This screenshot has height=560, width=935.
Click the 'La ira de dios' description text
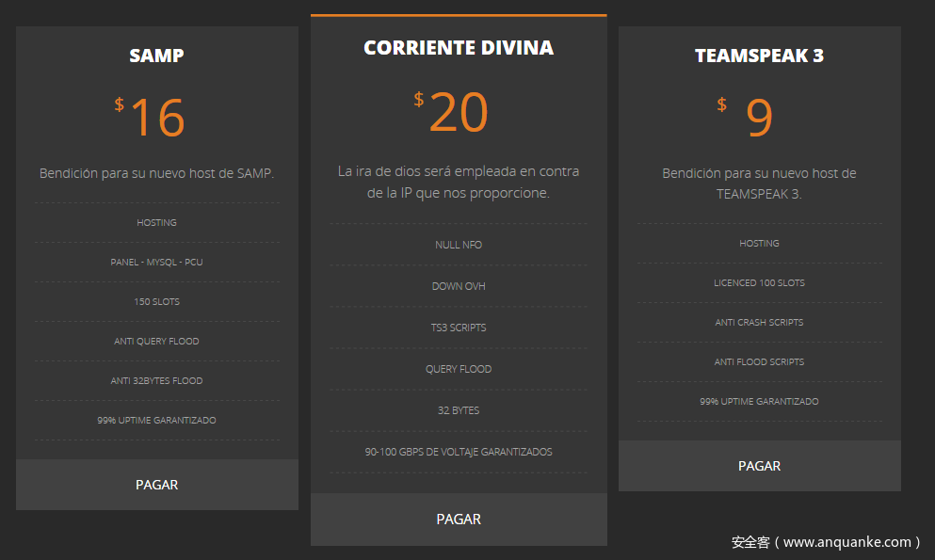[459, 182]
